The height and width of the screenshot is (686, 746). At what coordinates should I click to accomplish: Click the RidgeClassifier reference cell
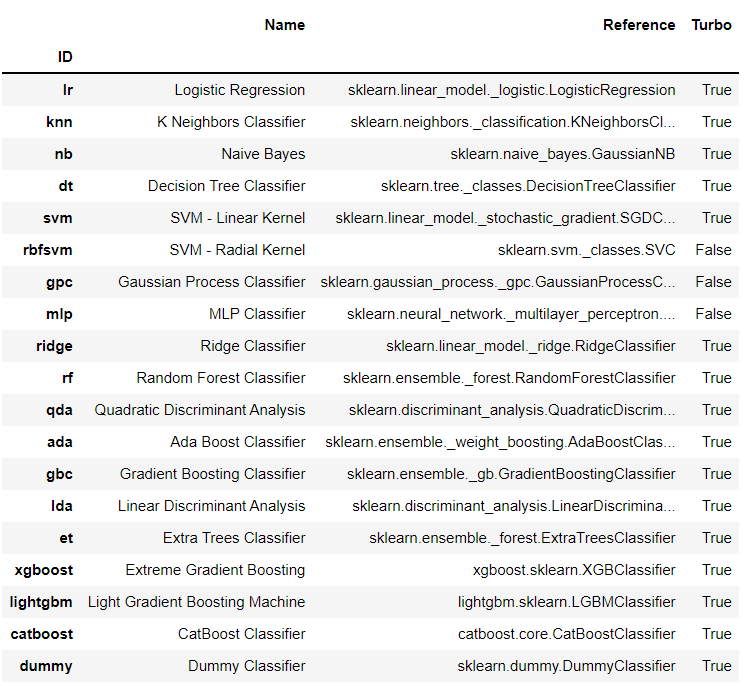click(x=530, y=346)
